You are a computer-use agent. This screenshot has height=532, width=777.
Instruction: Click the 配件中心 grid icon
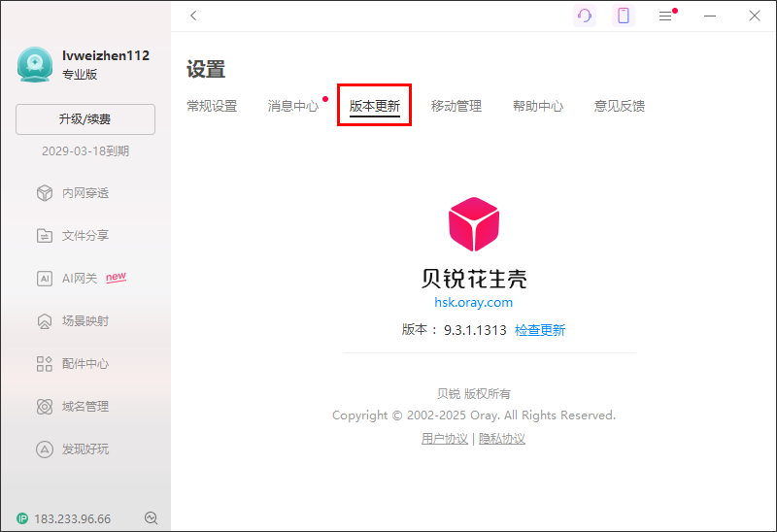tap(45, 364)
